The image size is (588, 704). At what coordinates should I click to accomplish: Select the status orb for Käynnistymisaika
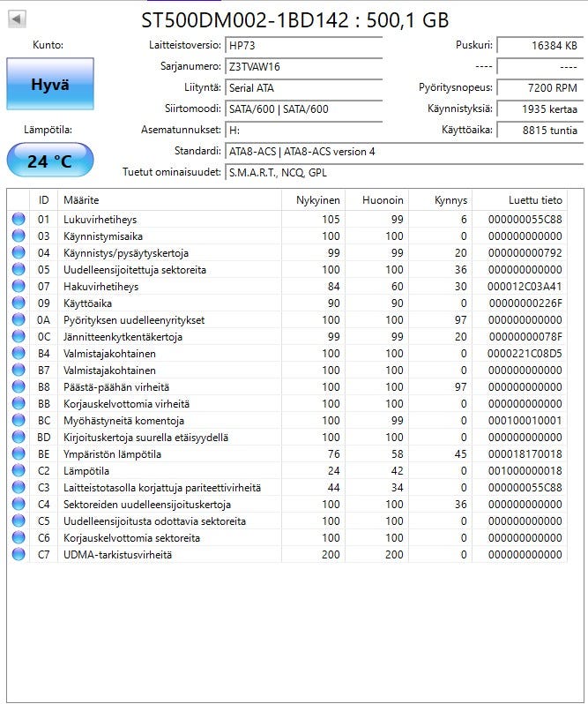[19, 236]
